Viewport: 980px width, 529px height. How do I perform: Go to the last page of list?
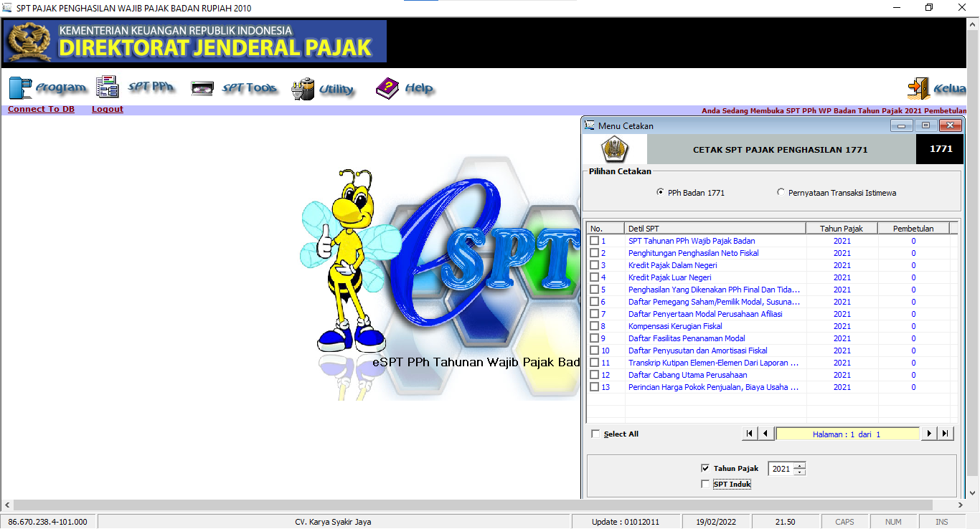click(945, 434)
